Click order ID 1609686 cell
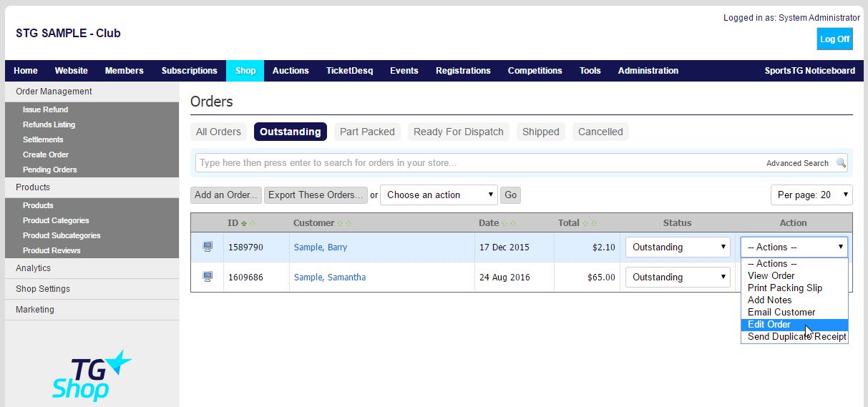Image resolution: width=868 pixels, height=407 pixels. (x=256, y=277)
